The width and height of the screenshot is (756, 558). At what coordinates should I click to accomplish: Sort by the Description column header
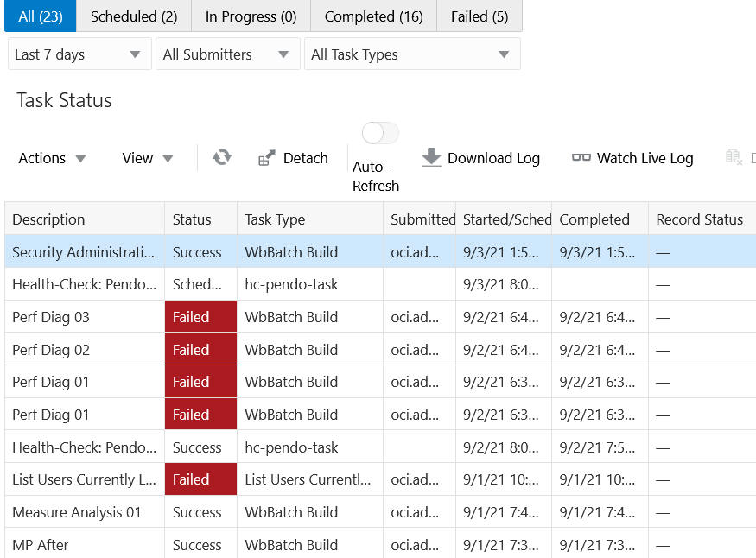pyautogui.click(x=85, y=219)
